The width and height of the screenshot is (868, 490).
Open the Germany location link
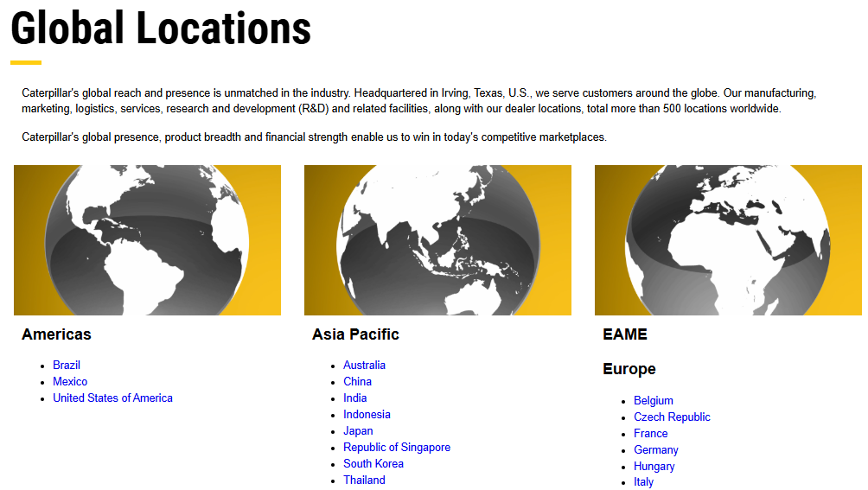(656, 450)
